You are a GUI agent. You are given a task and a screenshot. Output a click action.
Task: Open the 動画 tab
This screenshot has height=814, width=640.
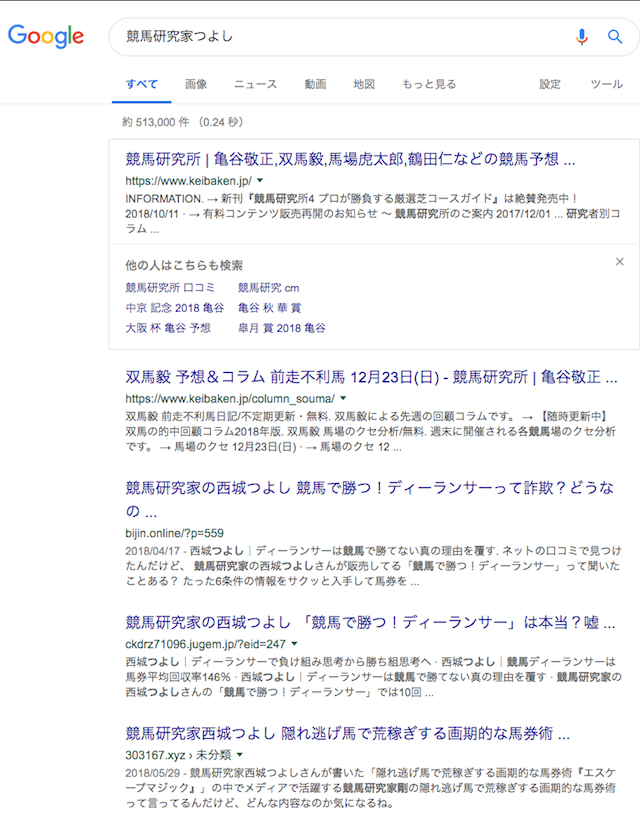click(315, 84)
